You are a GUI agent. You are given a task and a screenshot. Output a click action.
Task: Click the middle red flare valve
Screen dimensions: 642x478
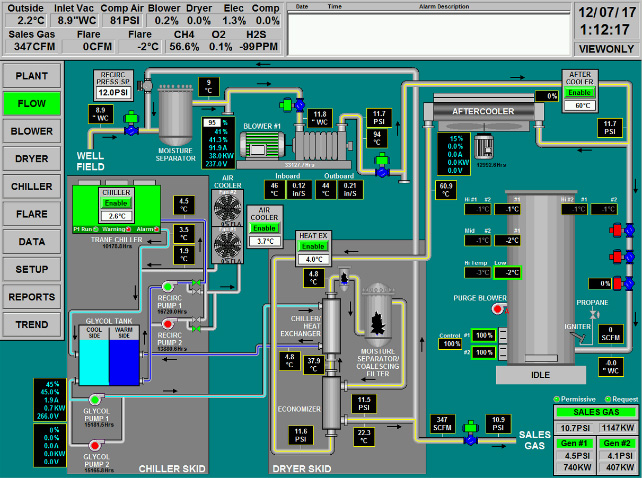point(622,257)
